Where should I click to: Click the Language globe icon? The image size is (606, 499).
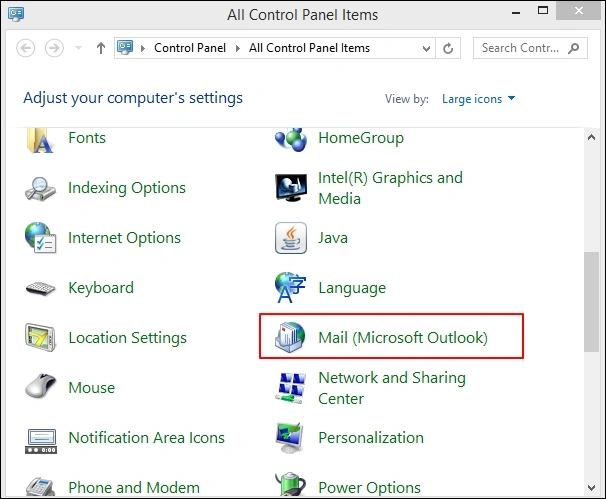pyautogui.click(x=291, y=287)
